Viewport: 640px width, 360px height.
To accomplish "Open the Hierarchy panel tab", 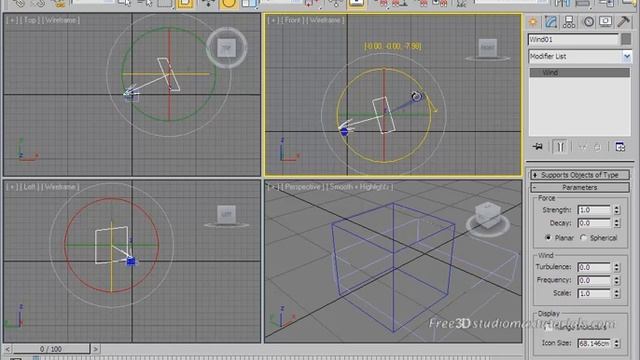I will point(569,22).
